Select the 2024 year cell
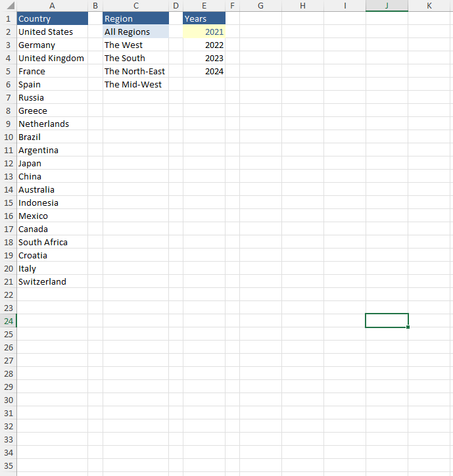This screenshot has height=476, width=453. point(204,71)
